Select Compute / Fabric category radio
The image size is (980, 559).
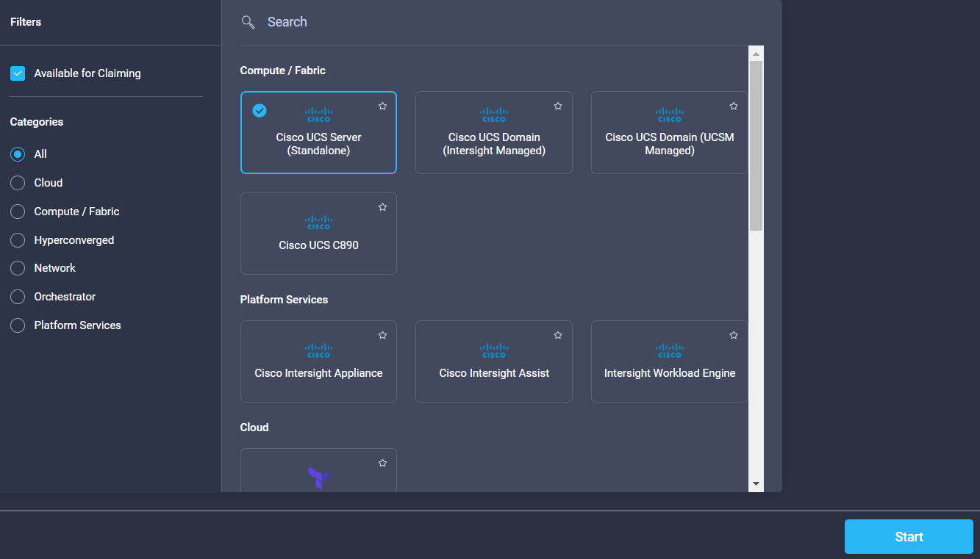click(x=18, y=212)
